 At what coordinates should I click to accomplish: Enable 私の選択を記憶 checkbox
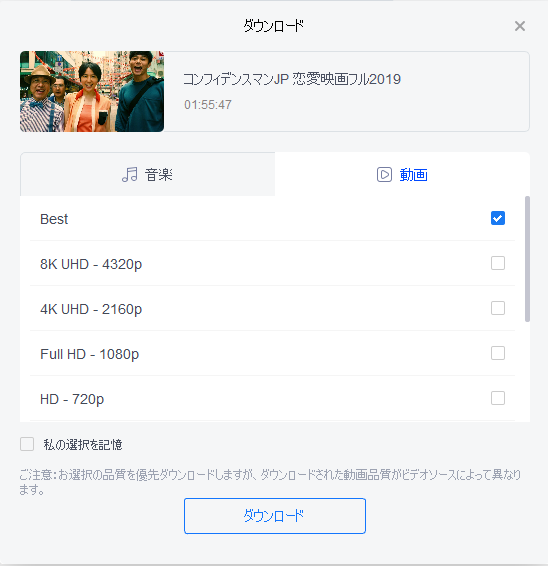pyautogui.click(x=27, y=444)
